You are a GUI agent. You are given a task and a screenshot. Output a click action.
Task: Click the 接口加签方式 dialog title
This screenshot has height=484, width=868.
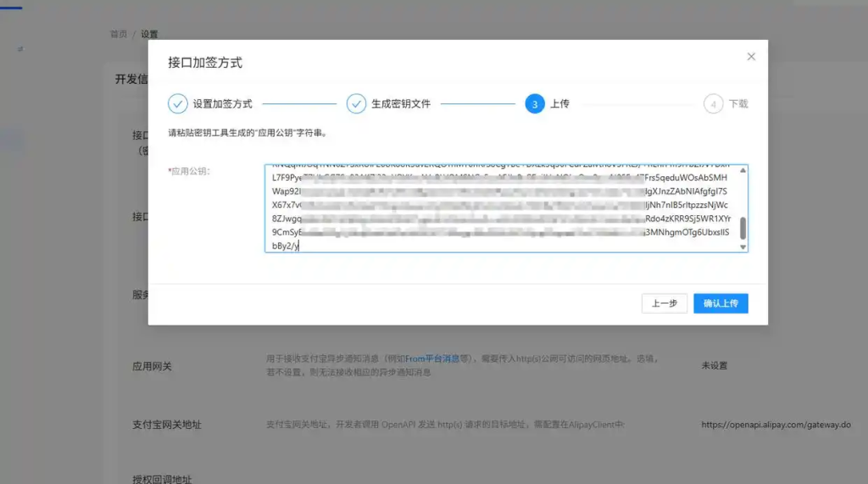point(205,63)
